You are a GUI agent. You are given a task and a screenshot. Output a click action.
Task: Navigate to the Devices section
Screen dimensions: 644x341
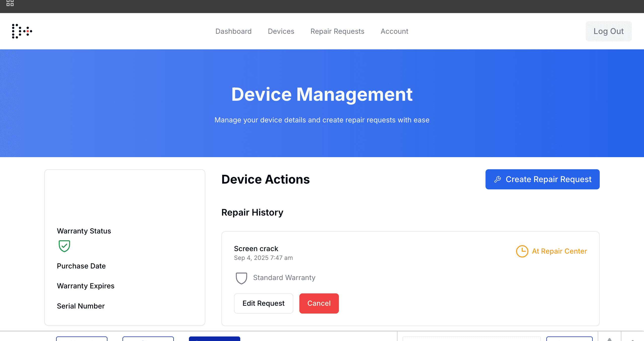point(281,31)
